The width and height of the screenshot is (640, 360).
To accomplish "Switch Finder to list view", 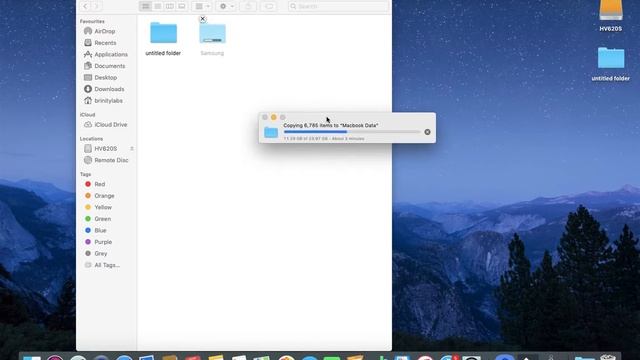I will (158, 6).
